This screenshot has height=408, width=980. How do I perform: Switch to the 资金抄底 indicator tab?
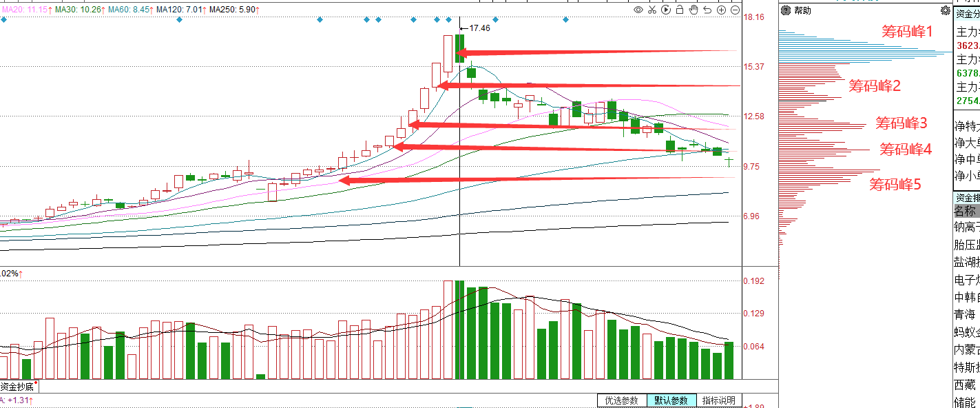(x=17, y=387)
